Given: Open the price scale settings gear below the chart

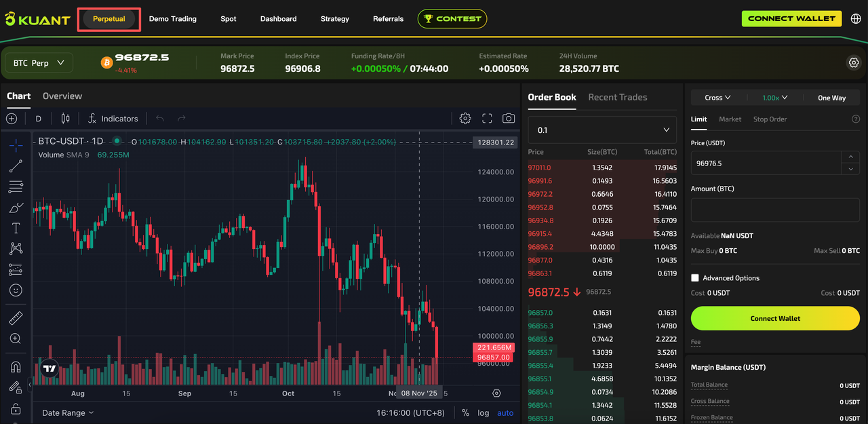Looking at the screenshot, I should (x=496, y=393).
